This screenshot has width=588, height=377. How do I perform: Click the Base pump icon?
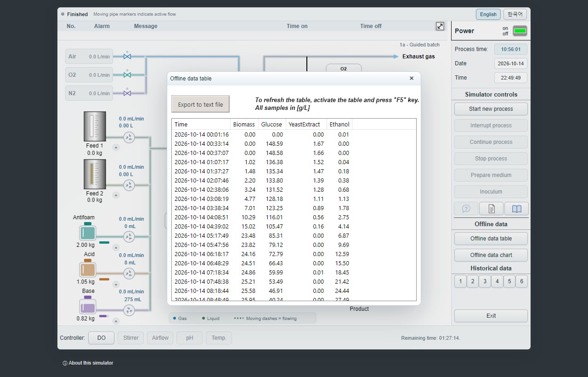[130, 310]
